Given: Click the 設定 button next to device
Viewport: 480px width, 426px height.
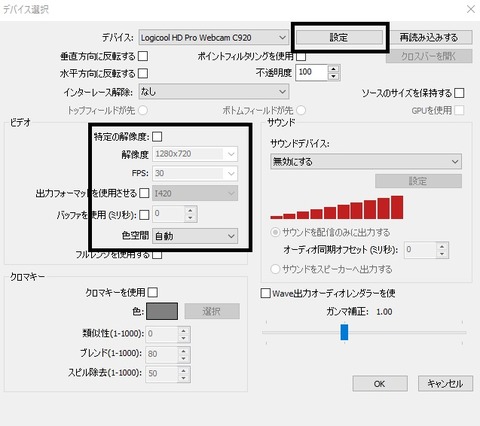Looking at the screenshot, I should coord(339,37).
